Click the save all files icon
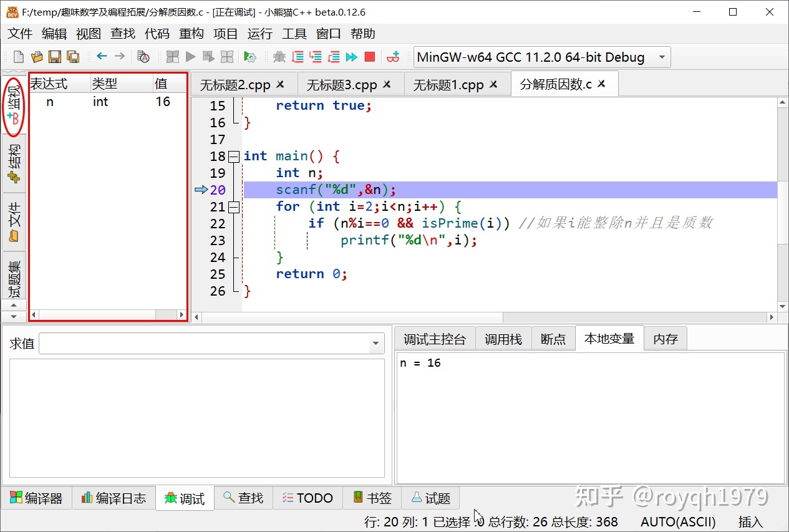Image resolution: width=789 pixels, height=532 pixels. [73, 57]
